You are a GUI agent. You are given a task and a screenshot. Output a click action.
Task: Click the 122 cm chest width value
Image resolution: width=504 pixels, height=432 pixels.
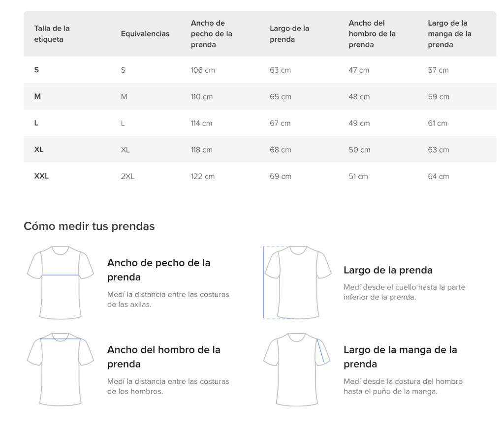click(x=202, y=177)
